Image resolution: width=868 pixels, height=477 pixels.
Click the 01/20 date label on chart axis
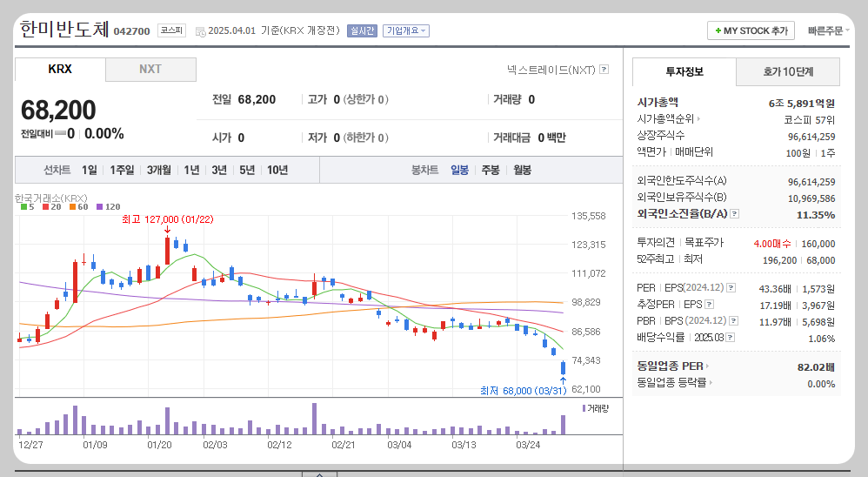tap(159, 445)
